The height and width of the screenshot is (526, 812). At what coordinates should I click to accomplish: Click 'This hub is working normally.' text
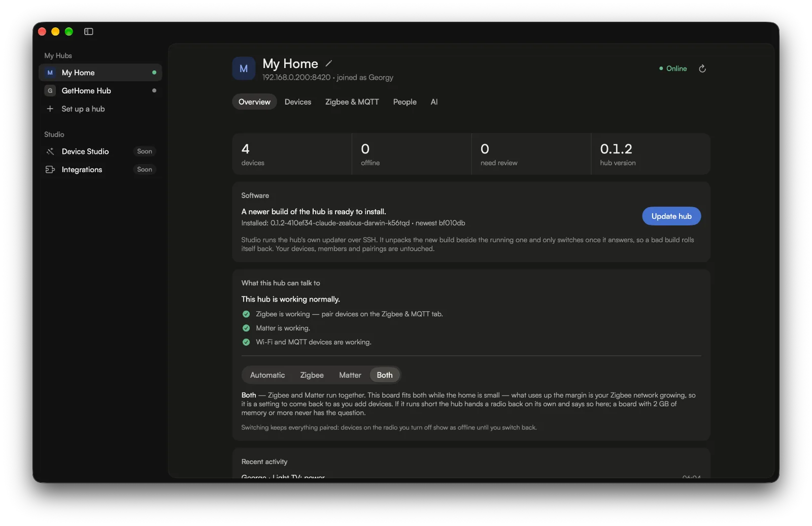tap(291, 300)
